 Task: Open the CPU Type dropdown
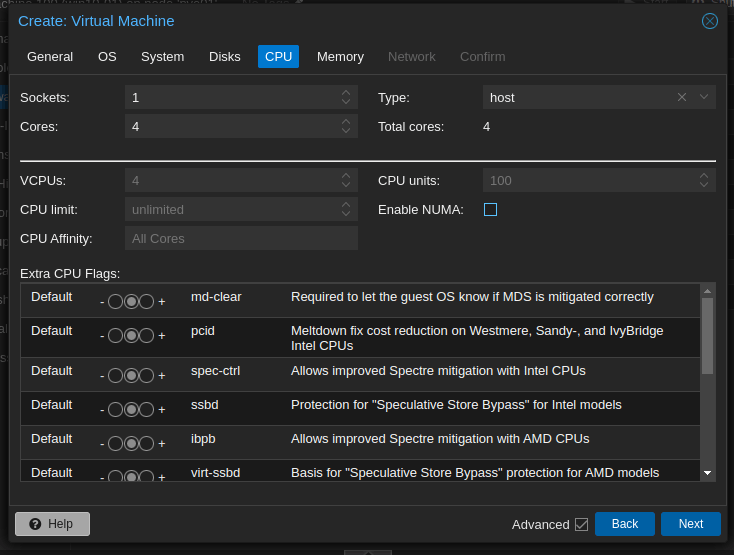pos(704,97)
